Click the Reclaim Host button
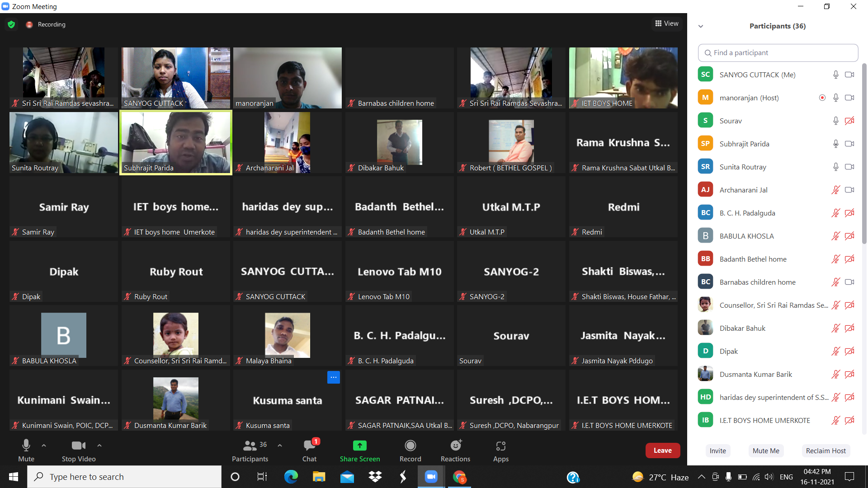This screenshot has height=488, width=868. pyautogui.click(x=826, y=450)
